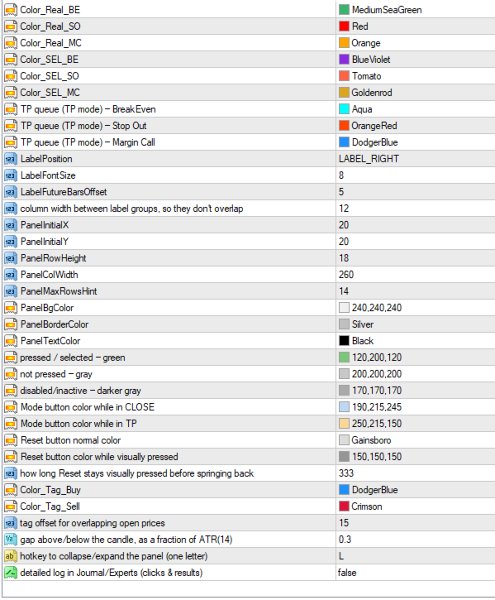Click the double-type icon beside gap above/below the candle

tap(11, 540)
